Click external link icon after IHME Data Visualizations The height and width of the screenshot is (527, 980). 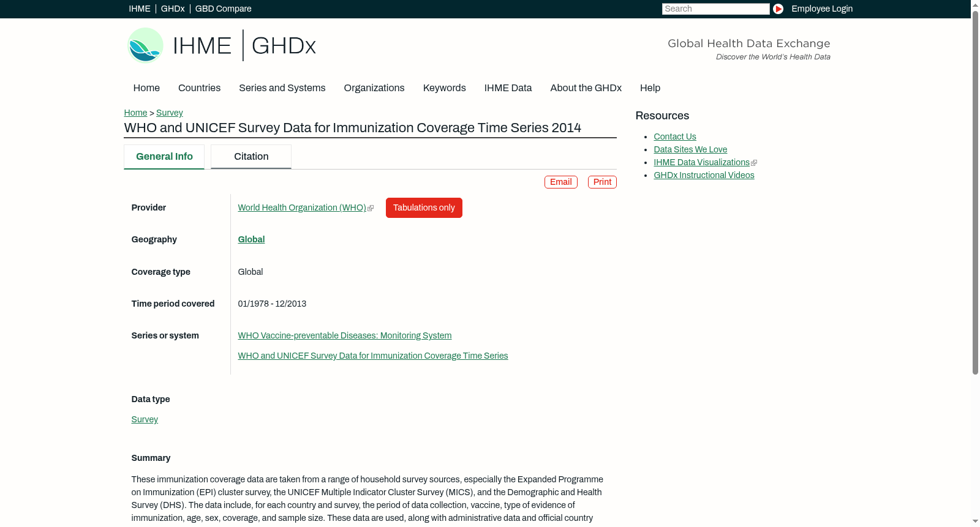(x=754, y=163)
